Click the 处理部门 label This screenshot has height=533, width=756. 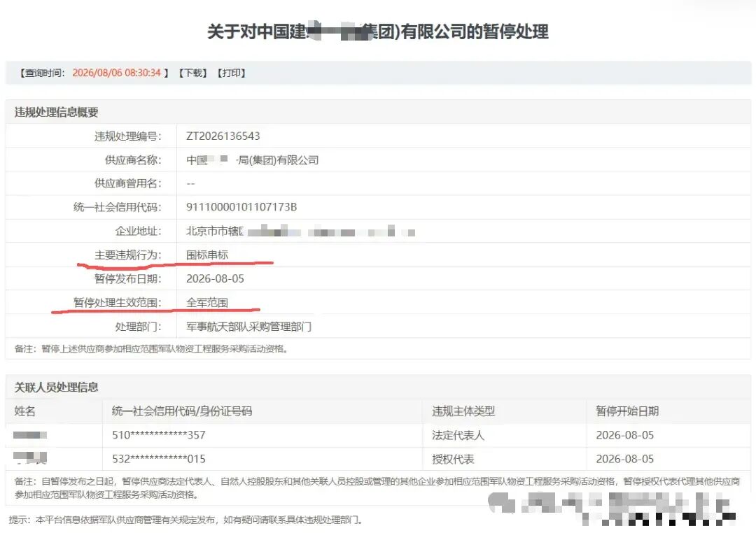[138, 327]
